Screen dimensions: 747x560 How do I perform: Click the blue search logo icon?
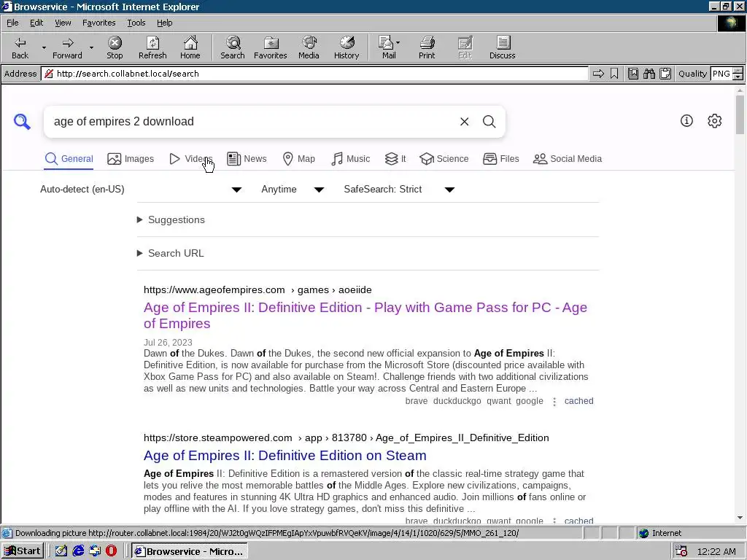pos(22,122)
